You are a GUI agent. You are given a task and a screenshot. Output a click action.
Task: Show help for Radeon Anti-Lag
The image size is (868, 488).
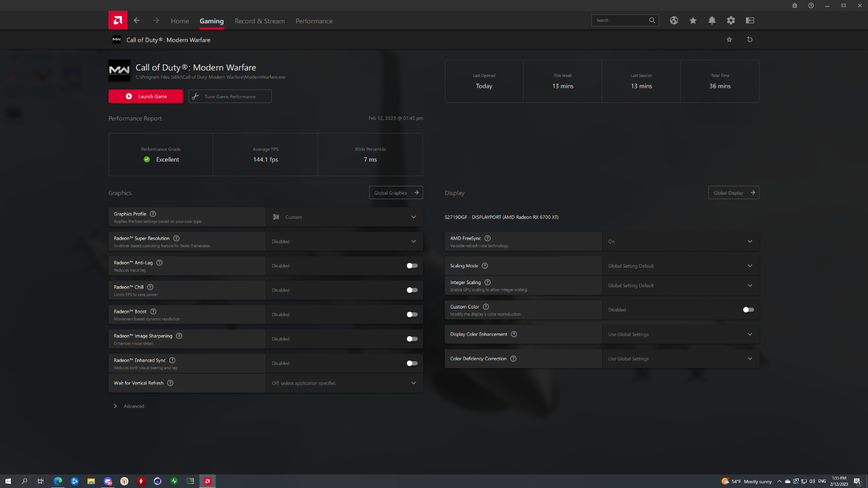[x=159, y=263]
